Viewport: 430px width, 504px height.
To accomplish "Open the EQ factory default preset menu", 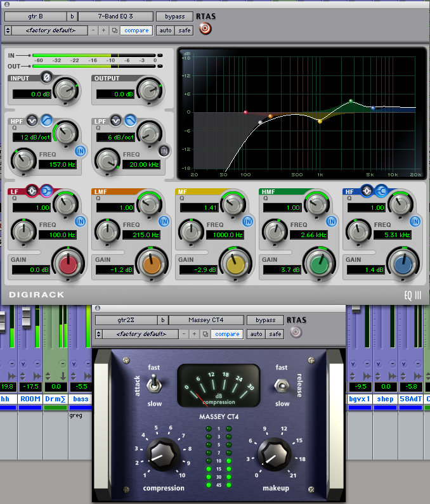I will pos(51,30).
